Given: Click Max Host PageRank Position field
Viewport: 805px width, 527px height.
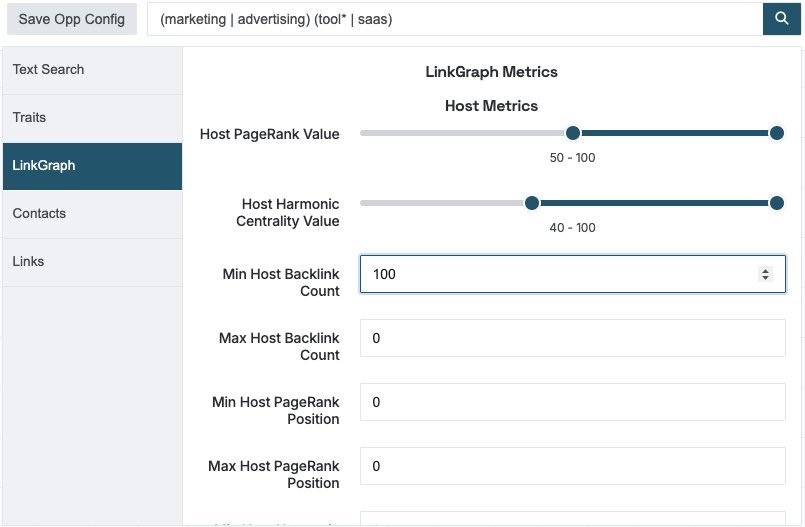Looking at the screenshot, I should 572,466.
